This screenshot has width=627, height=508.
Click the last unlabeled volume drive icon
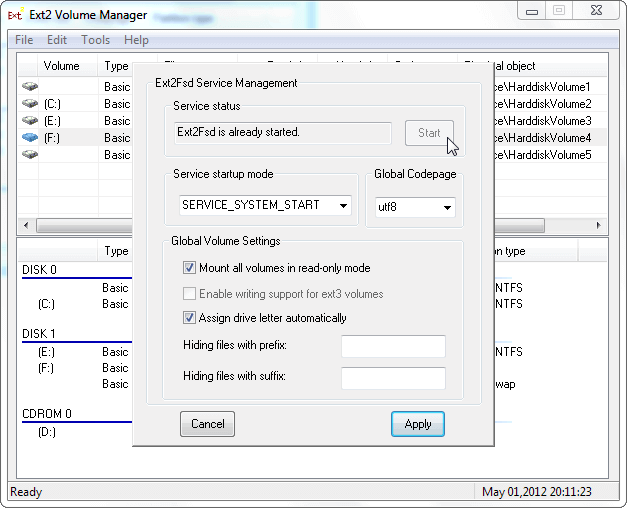pyautogui.click(x=30, y=155)
